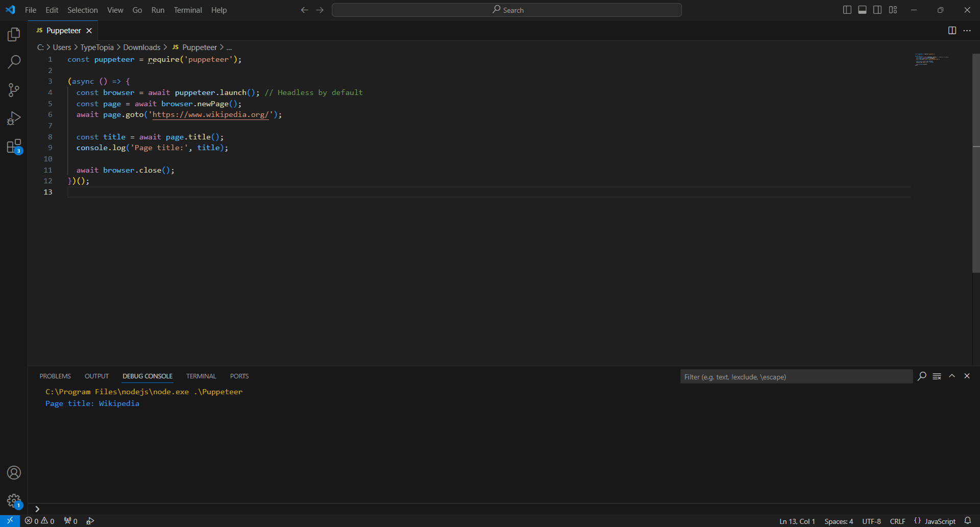Open the Run menu
The height and width of the screenshot is (527, 980).
[x=158, y=10]
